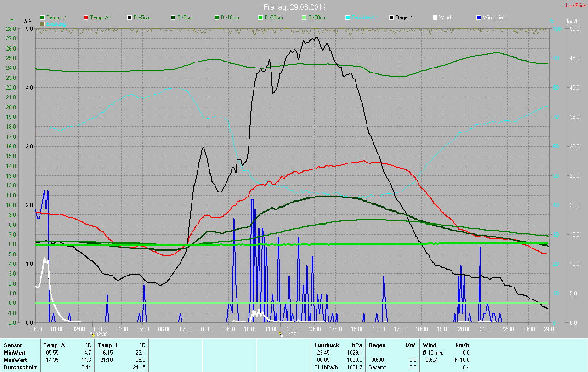
Task: Click the olive swatch in second legend row
Action: point(42,23)
